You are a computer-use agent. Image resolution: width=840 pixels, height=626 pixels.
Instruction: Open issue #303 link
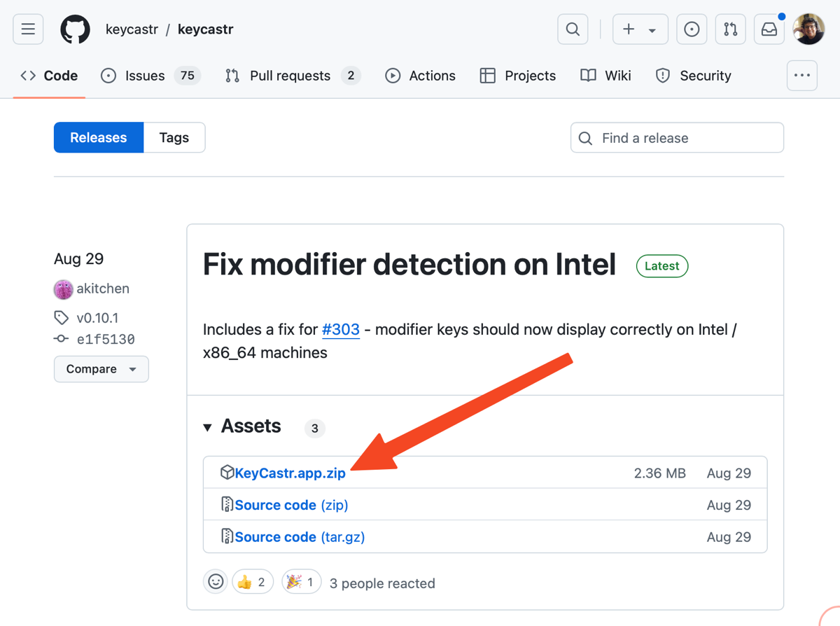341,329
